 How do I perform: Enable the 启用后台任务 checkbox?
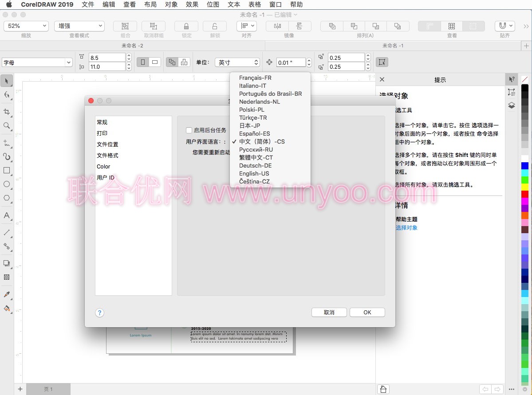pyautogui.click(x=189, y=130)
